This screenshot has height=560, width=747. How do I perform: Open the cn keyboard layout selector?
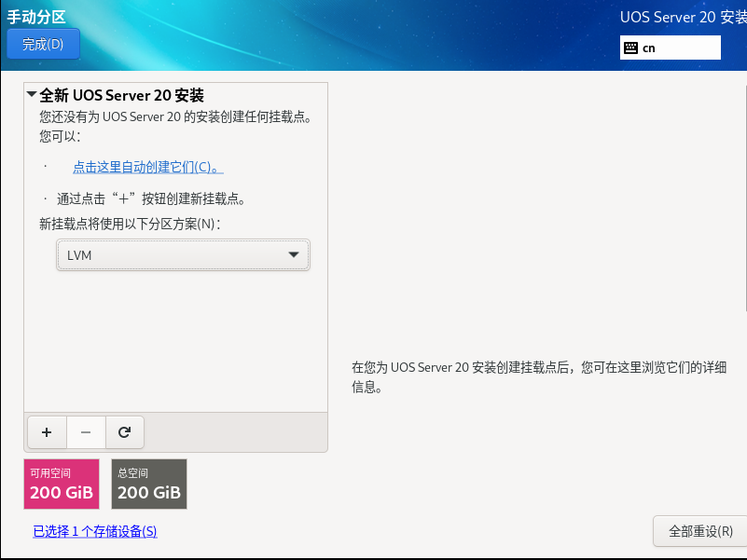[x=670, y=48]
